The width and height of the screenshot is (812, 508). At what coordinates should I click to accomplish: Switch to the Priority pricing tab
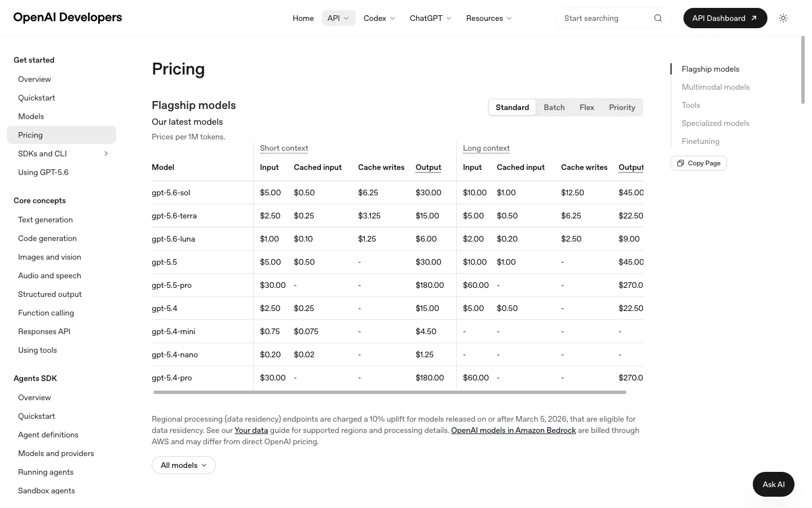point(622,107)
